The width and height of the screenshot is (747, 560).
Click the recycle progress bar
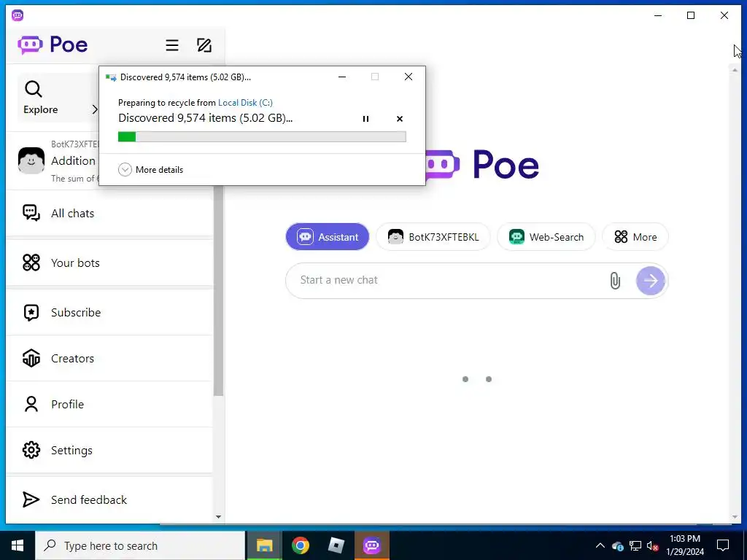point(262,136)
